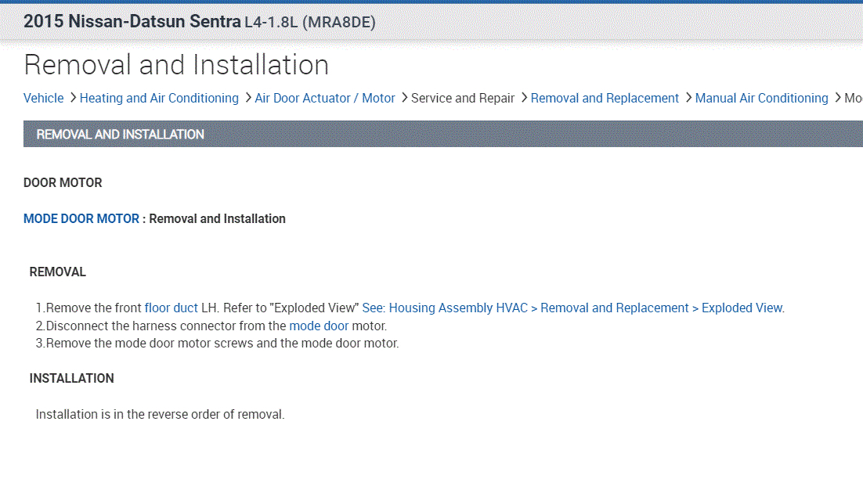Click the chevron before Heating and Air Conditioning

coord(72,98)
